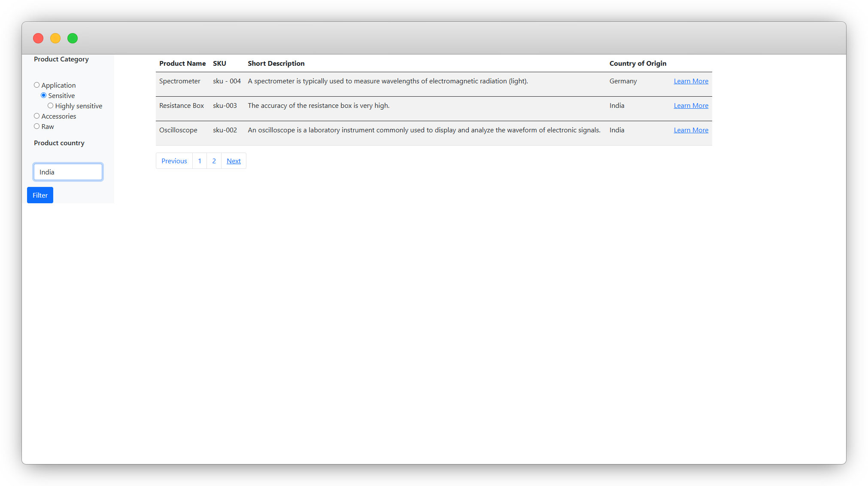Image resolution: width=868 pixels, height=486 pixels.
Task: Go to pagination page 2
Action: click(214, 161)
